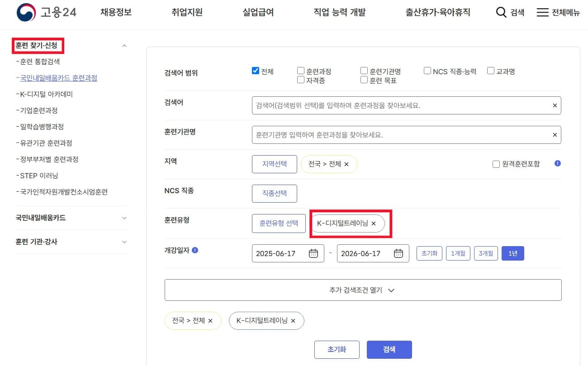The image size is (588, 366).
Task: Enable the 훈련과정 checkbox
Action: point(300,70)
